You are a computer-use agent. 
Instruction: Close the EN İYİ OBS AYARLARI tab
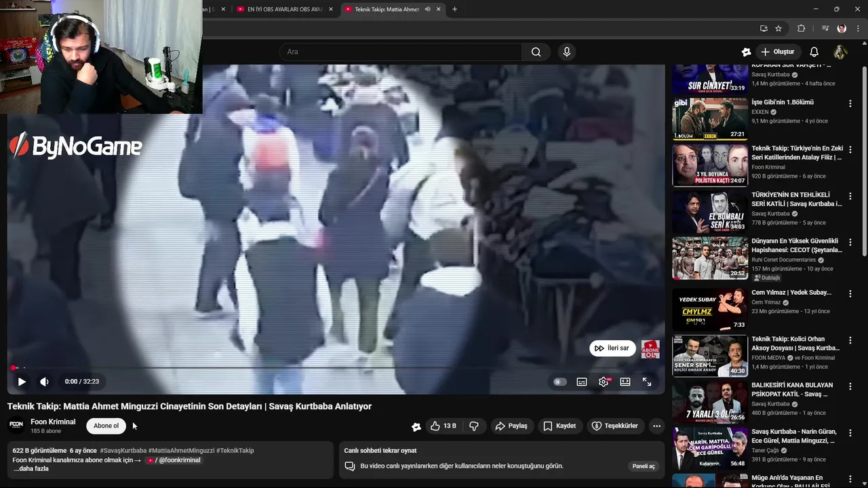[x=330, y=9]
